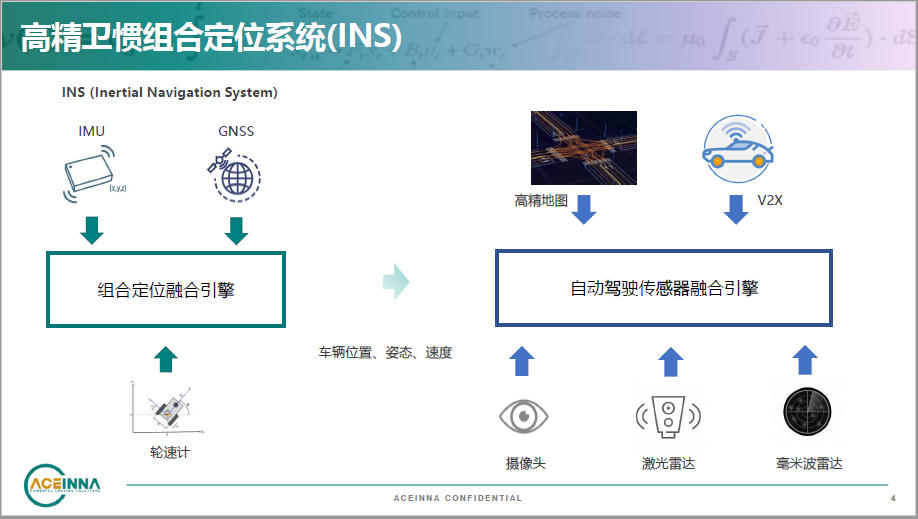Click the 'GNSS' label
918x519 pixels.
click(x=236, y=131)
